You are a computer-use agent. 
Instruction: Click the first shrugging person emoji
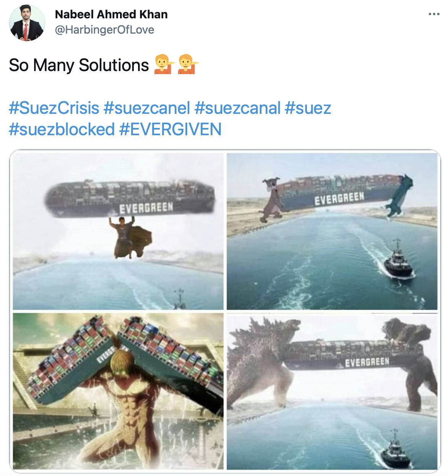click(x=163, y=65)
